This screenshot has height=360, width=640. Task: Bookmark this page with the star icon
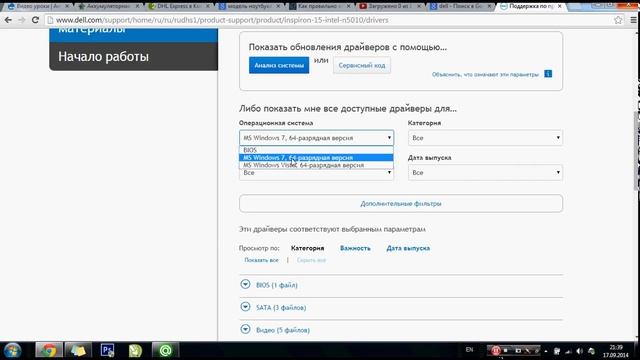click(x=618, y=20)
